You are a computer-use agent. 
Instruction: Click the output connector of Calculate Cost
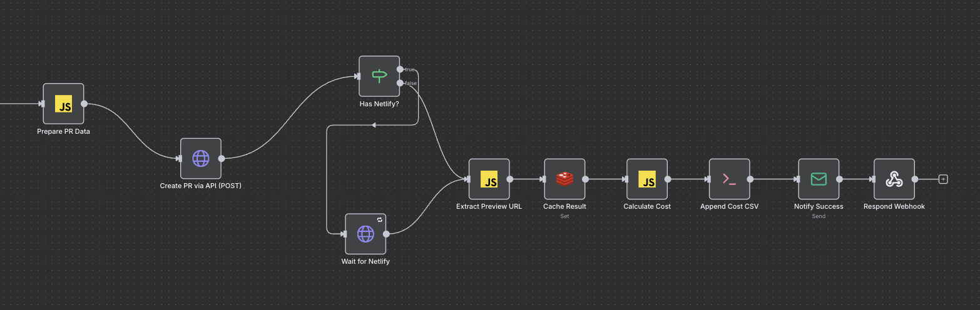tap(668, 179)
